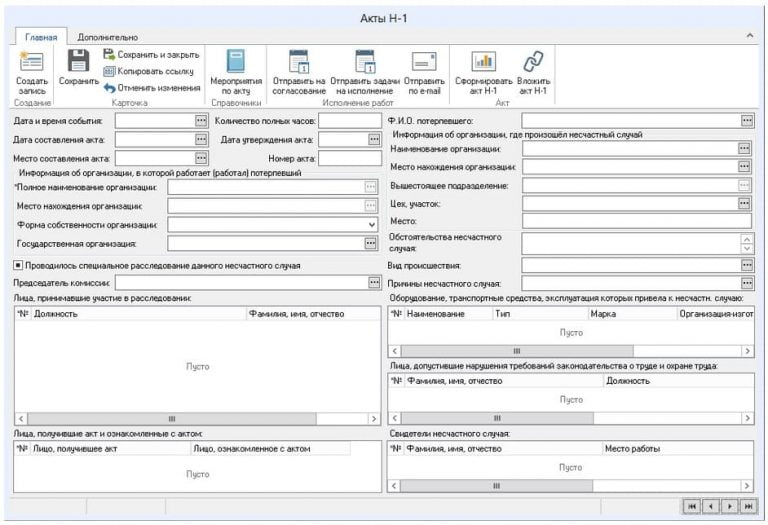Click the Количество полных часов field
This screenshot has height=525, width=768.
click(x=350, y=120)
